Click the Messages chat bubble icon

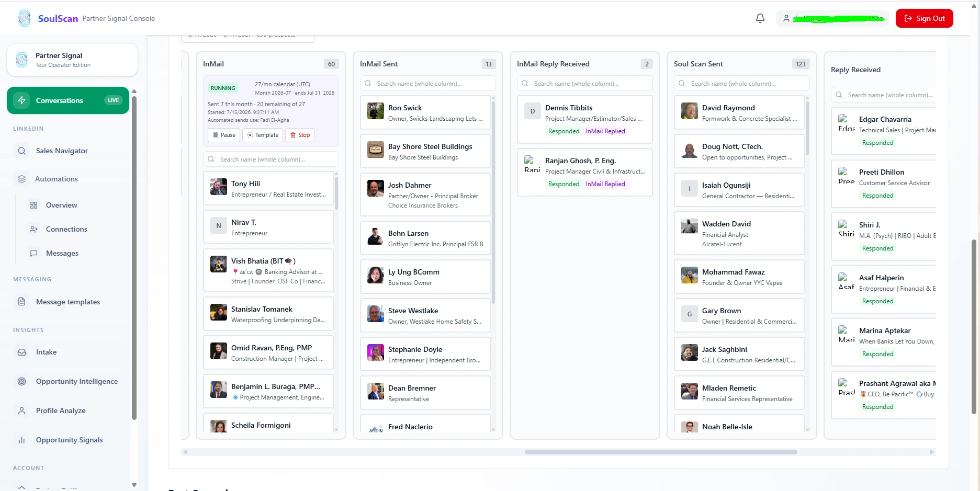point(33,253)
